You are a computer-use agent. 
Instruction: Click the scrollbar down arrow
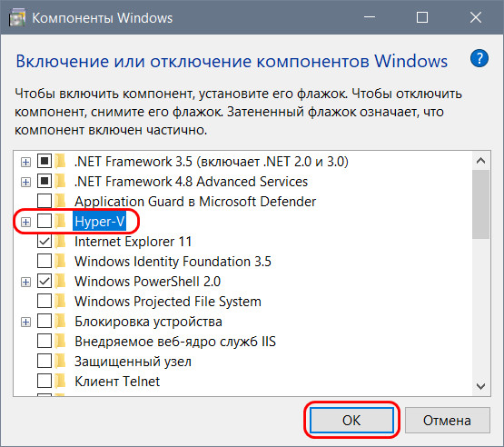tap(481, 386)
